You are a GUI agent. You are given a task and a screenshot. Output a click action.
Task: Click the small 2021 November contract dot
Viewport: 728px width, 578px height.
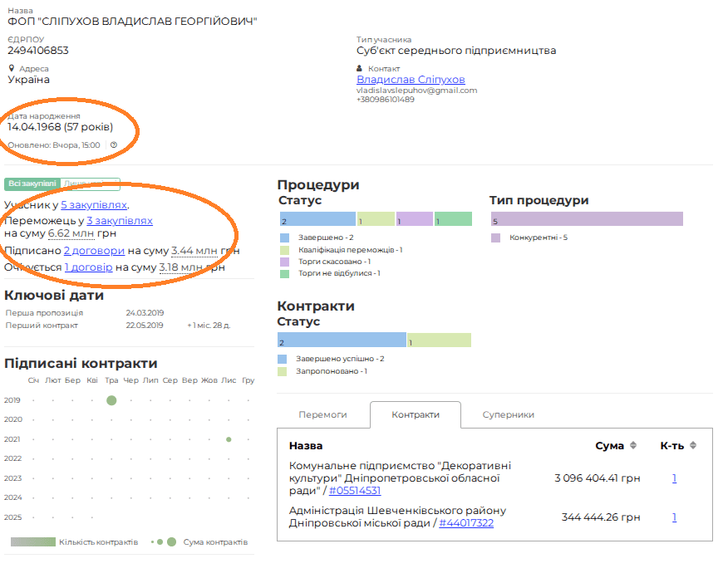[x=229, y=439]
